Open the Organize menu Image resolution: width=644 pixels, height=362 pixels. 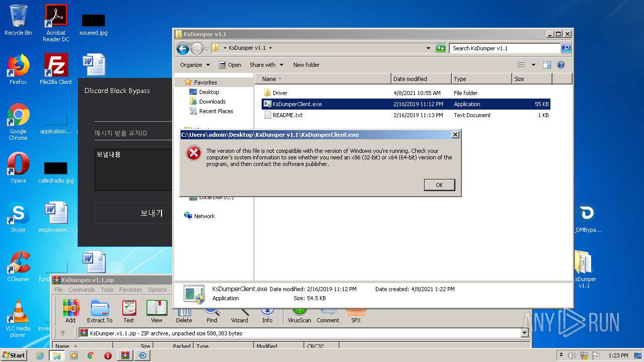point(195,65)
